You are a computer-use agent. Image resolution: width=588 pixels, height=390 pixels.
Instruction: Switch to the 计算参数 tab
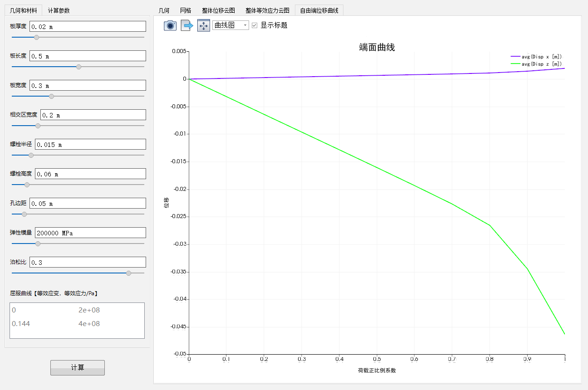point(59,10)
